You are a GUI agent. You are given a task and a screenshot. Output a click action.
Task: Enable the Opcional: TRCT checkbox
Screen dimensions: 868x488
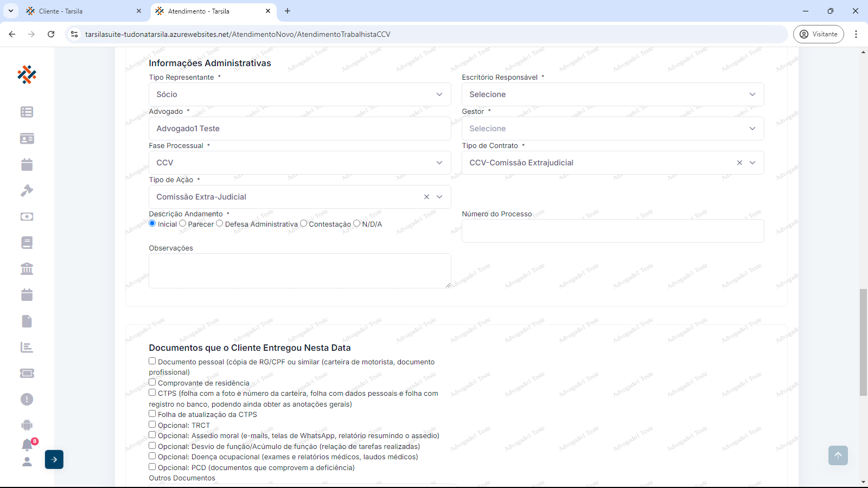coord(152,425)
